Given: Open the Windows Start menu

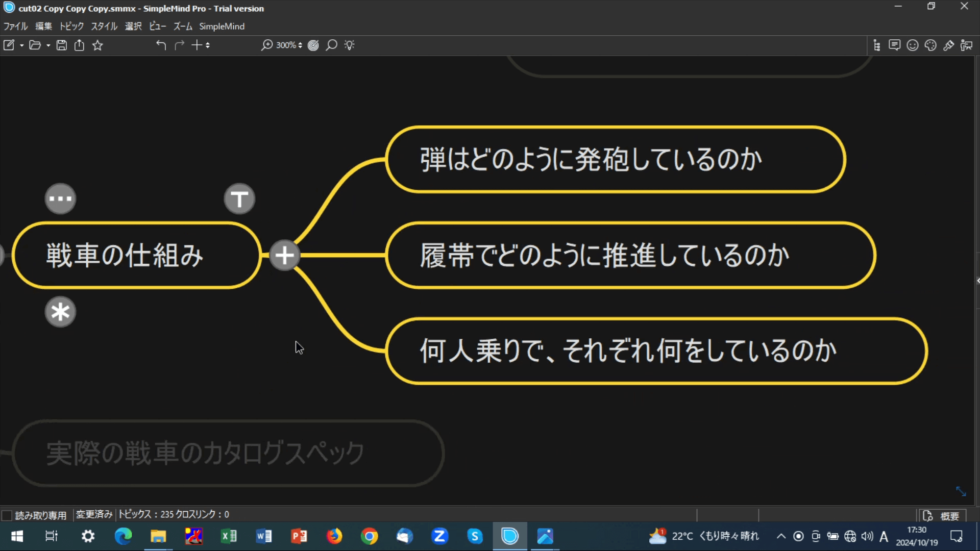Looking at the screenshot, I should point(17,536).
